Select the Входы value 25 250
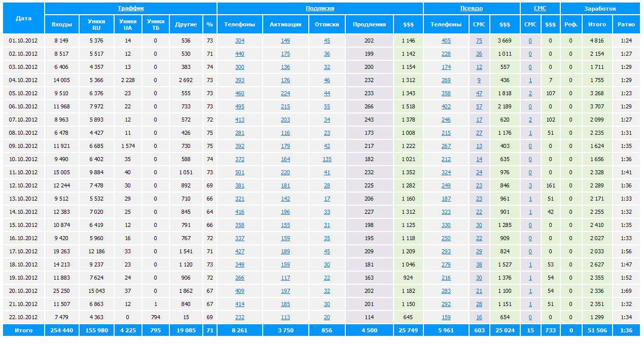Screen dimensions: 644x344 point(62,291)
